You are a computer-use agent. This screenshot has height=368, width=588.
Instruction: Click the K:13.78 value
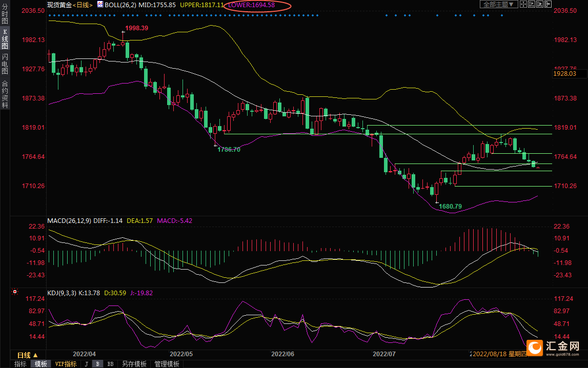(89, 293)
